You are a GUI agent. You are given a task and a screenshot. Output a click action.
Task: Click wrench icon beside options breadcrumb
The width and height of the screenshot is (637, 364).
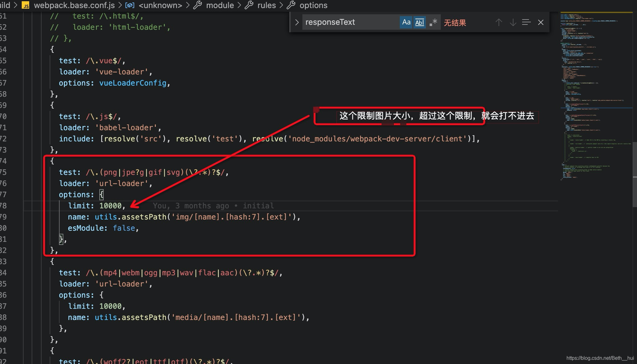[x=291, y=5]
